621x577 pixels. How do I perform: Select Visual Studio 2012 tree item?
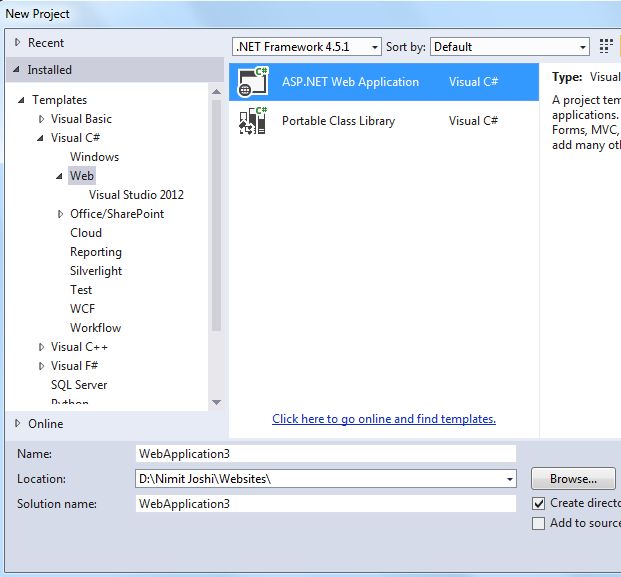click(136, 195)
